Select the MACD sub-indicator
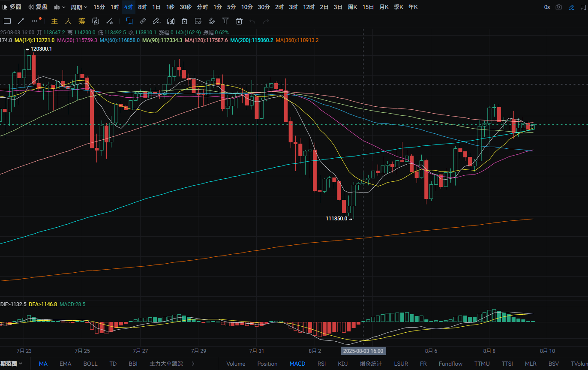This screenshot has height=370, width=588. pos(297,364)
